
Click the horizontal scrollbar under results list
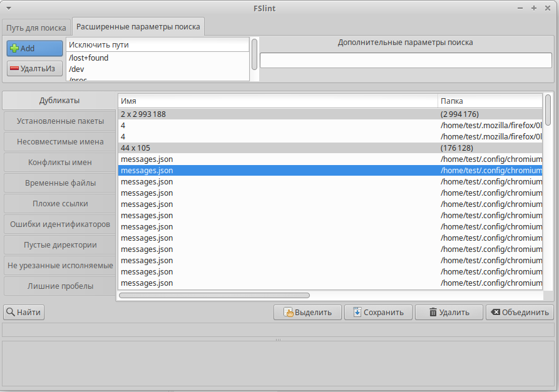214,295
